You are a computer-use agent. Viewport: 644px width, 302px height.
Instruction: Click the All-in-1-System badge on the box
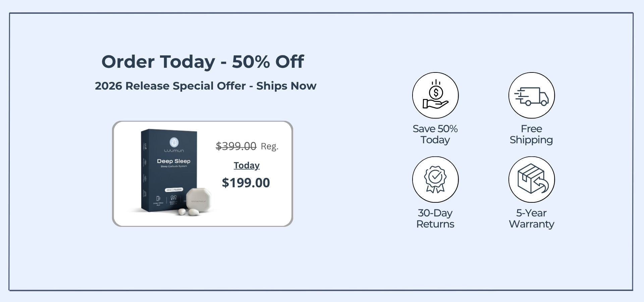[x=174, y=190]
